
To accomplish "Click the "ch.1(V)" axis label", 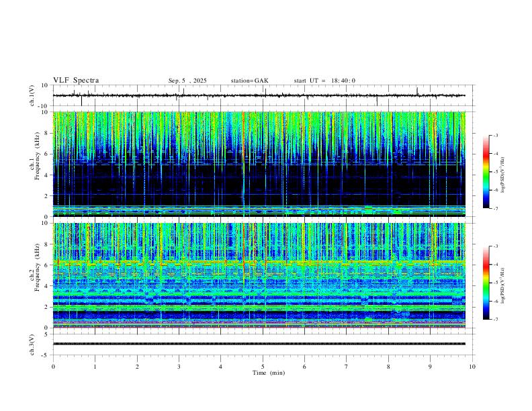I will tap(32, 95).
